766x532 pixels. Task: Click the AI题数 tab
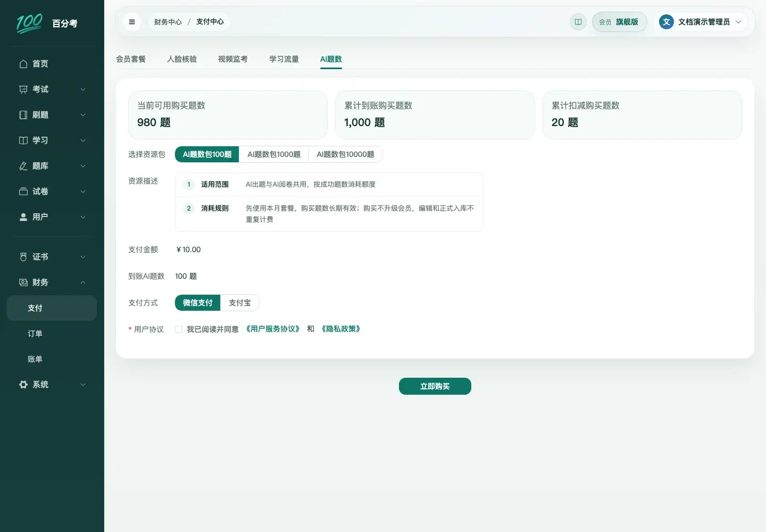331,59
